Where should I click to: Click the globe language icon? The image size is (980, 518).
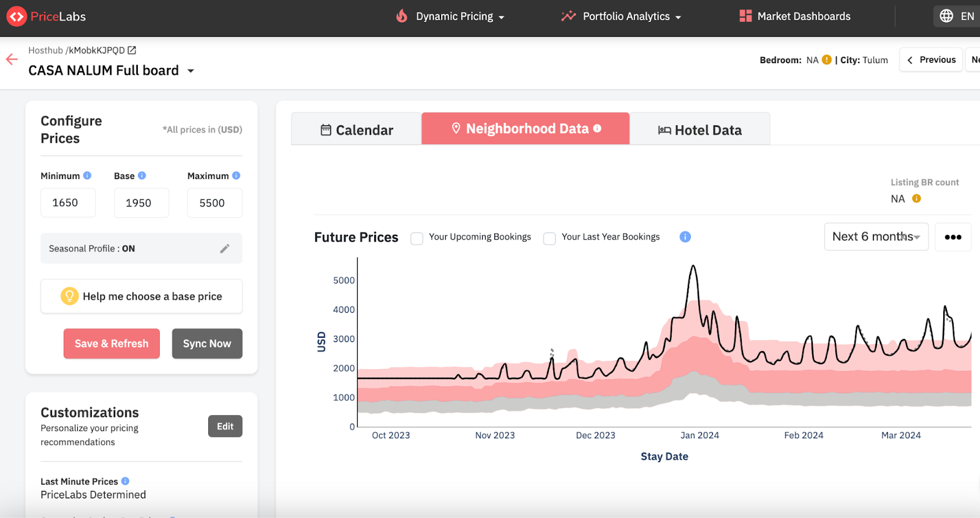point(946,16)
